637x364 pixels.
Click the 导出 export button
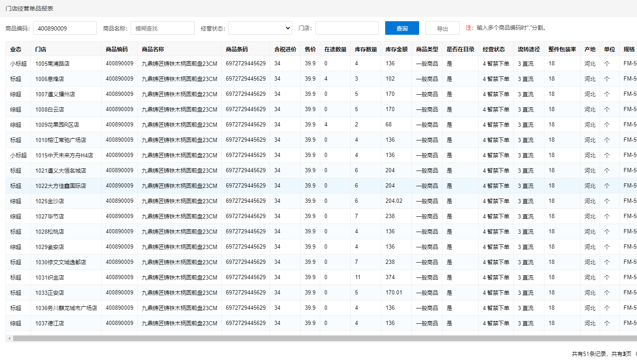pyautogui.click(x=442, y=28)
